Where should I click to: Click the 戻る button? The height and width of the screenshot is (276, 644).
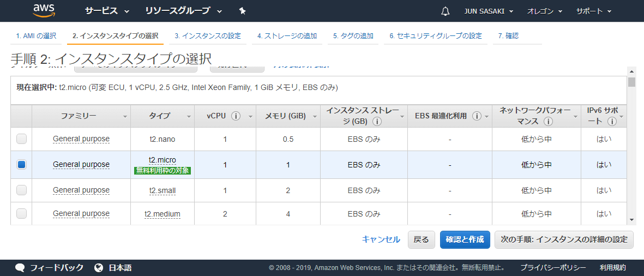(422, 239)
